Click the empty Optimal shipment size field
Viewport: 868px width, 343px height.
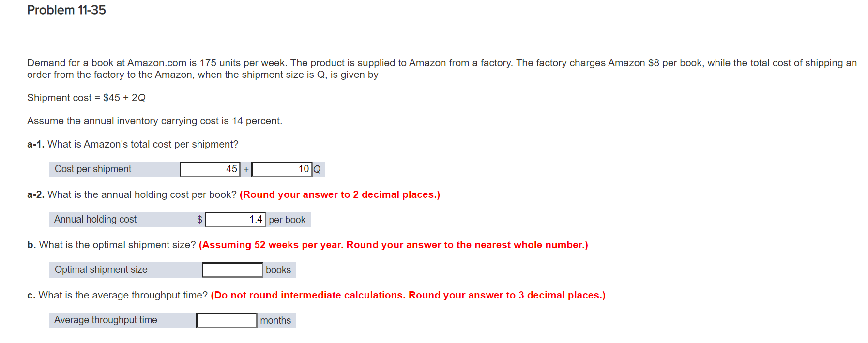[232, 269]
